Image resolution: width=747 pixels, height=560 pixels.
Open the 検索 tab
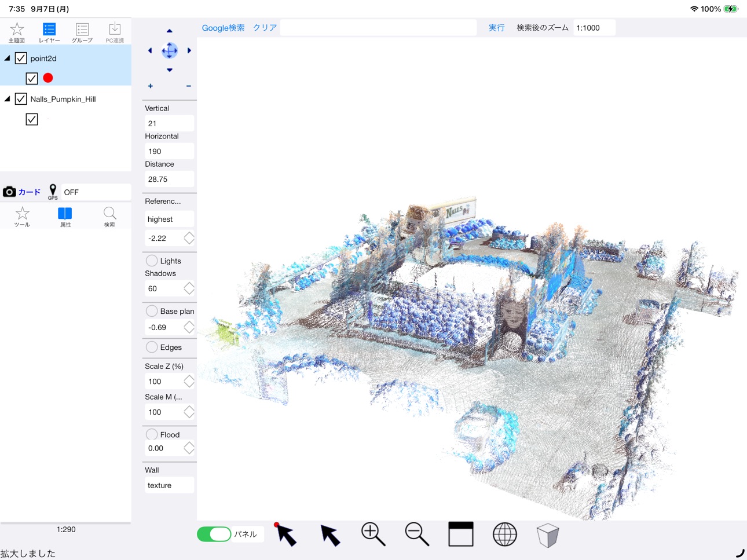click(109, 217)
